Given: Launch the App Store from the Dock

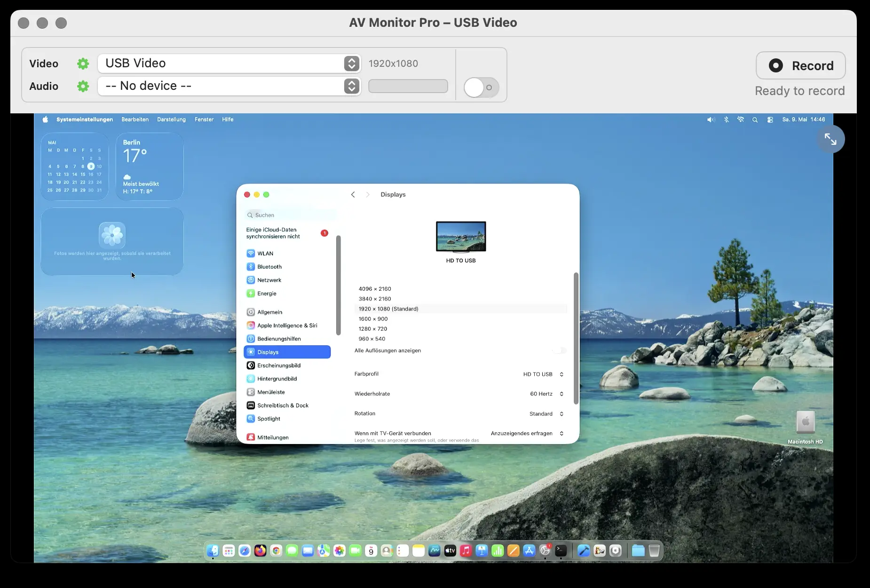Looking at the screenshot, I should 529,550.
